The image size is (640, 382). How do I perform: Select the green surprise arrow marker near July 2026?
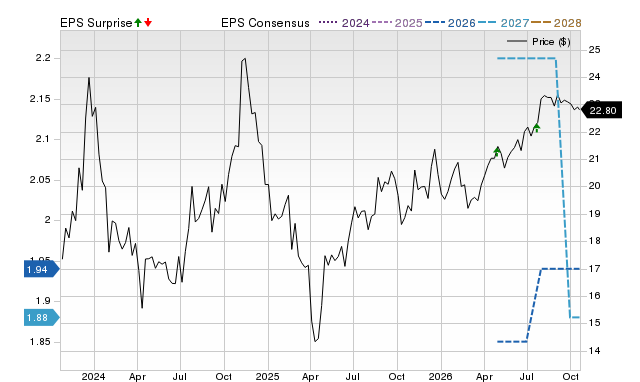coord(536,127)
